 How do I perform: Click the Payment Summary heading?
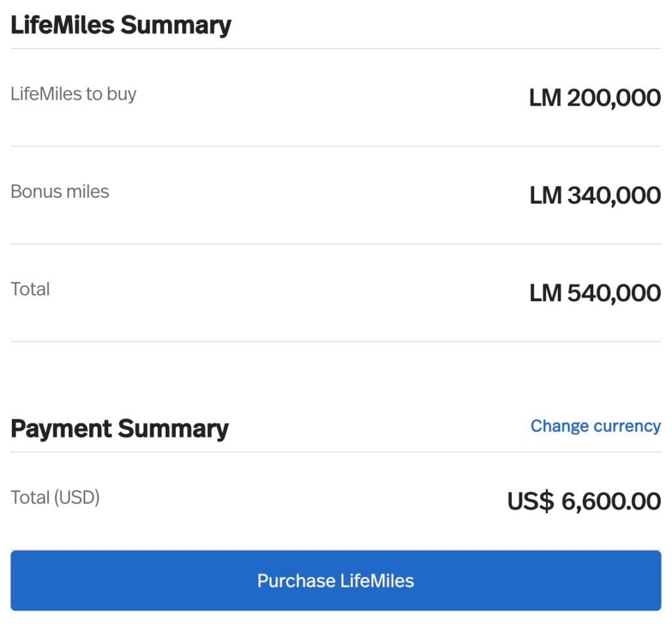point(119,428)
